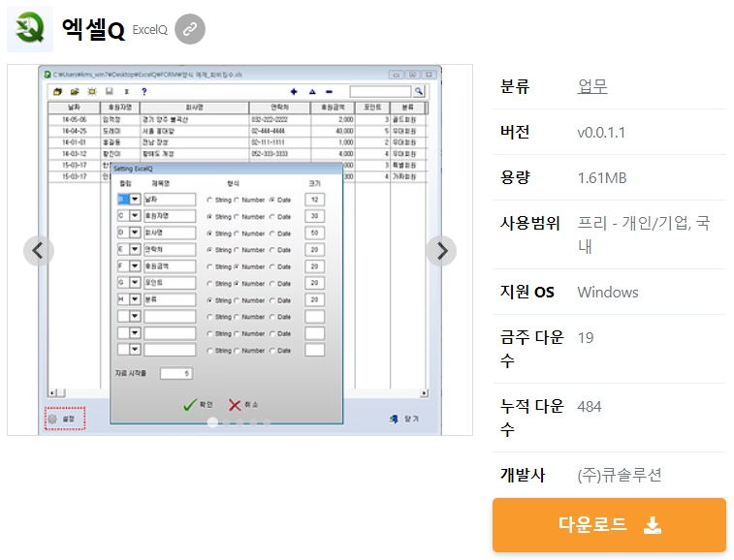Click the 금주 다운수 row label
The height and width of the screenshot is (560, 734).
tap(531, 349)
